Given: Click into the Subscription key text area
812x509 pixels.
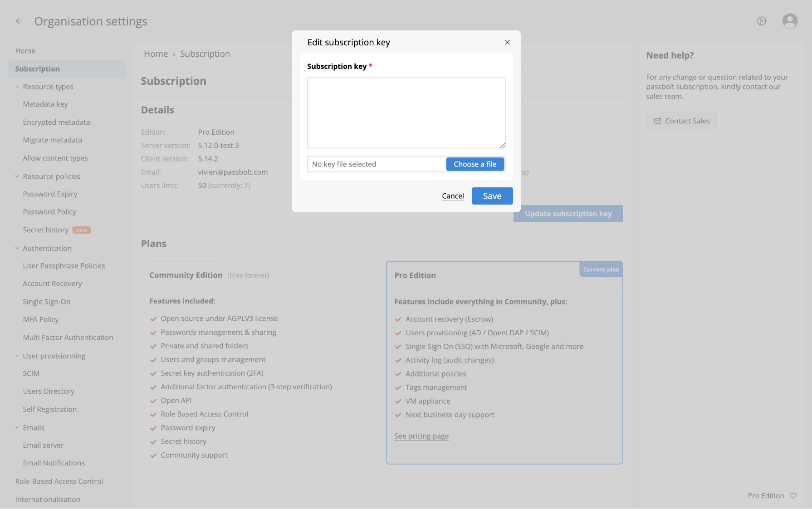Looking at the screenshot, I should [x=406, y=113].
